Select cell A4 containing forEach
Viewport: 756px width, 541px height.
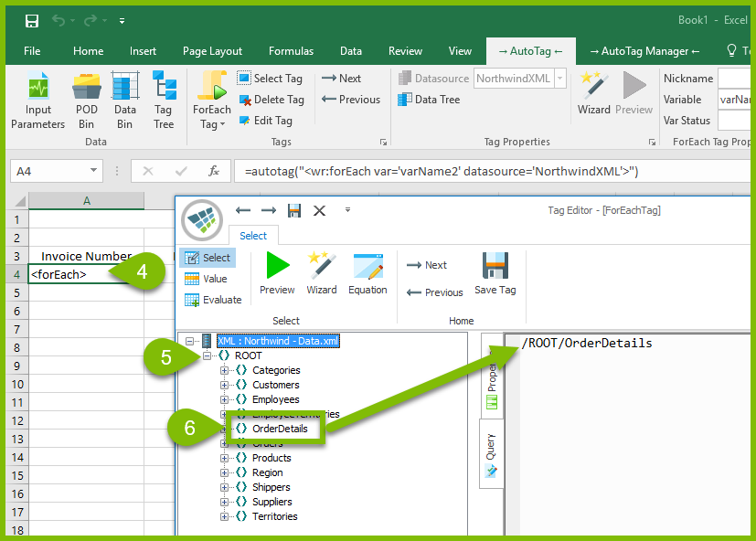point(86,274)
